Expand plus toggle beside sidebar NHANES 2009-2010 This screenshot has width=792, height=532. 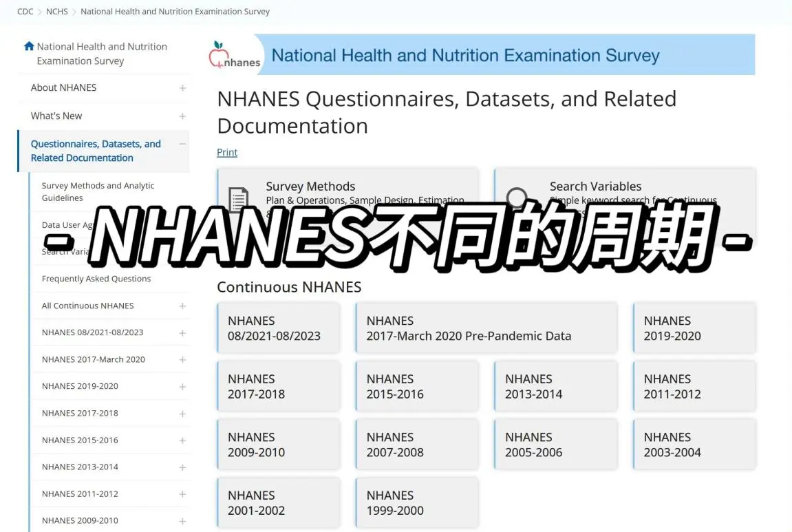coord(182,521)
